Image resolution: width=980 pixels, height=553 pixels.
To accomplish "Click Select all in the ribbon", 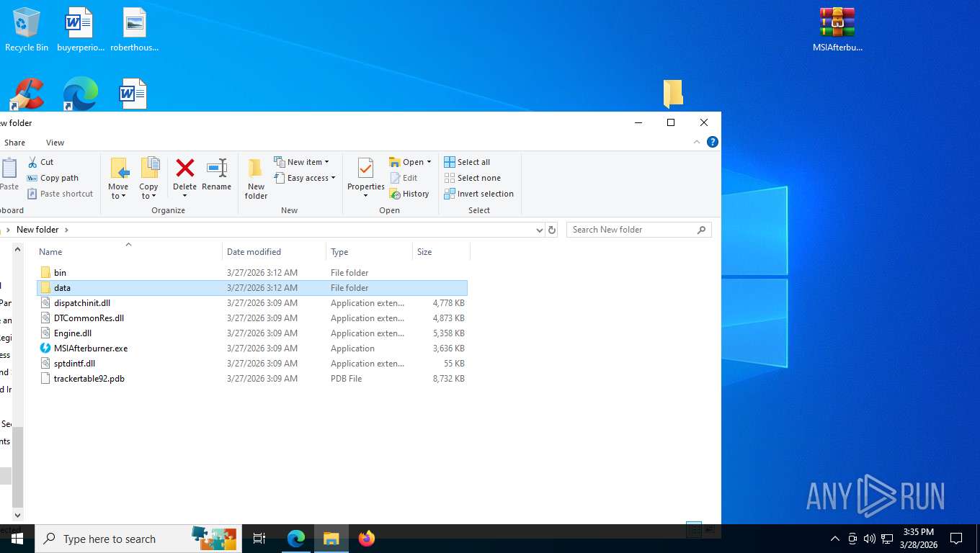I will click(x=467, y=162).
